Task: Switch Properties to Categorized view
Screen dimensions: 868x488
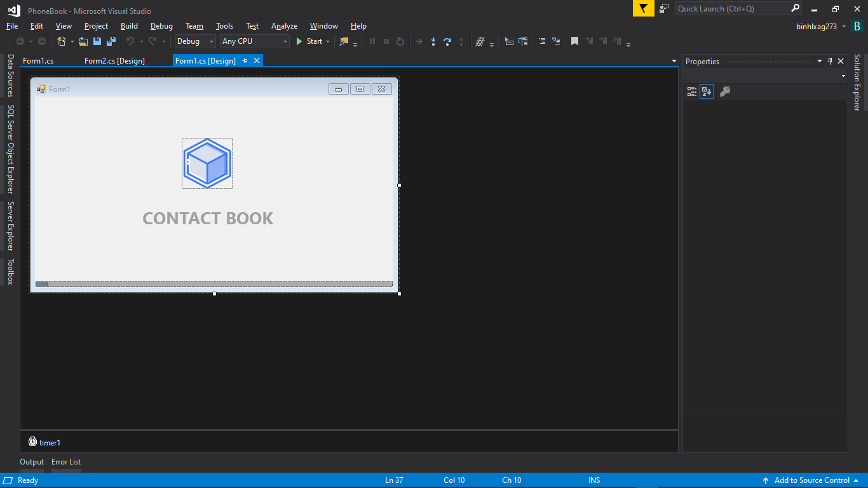Action: click(x=692, y=91)
